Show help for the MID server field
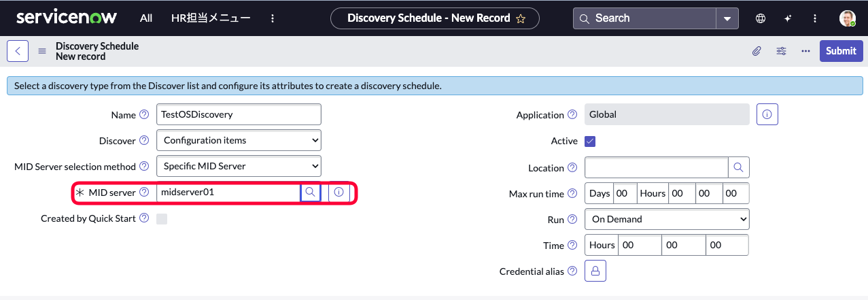The image size is (868, 300). (144, 193)
